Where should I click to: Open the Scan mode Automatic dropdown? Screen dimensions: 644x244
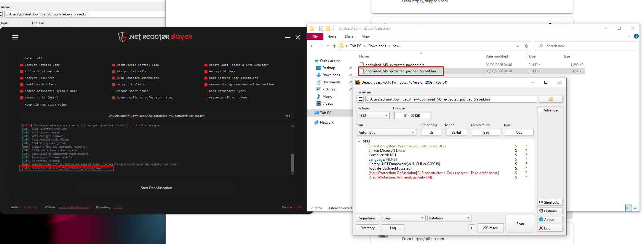(x=386, y=133)
